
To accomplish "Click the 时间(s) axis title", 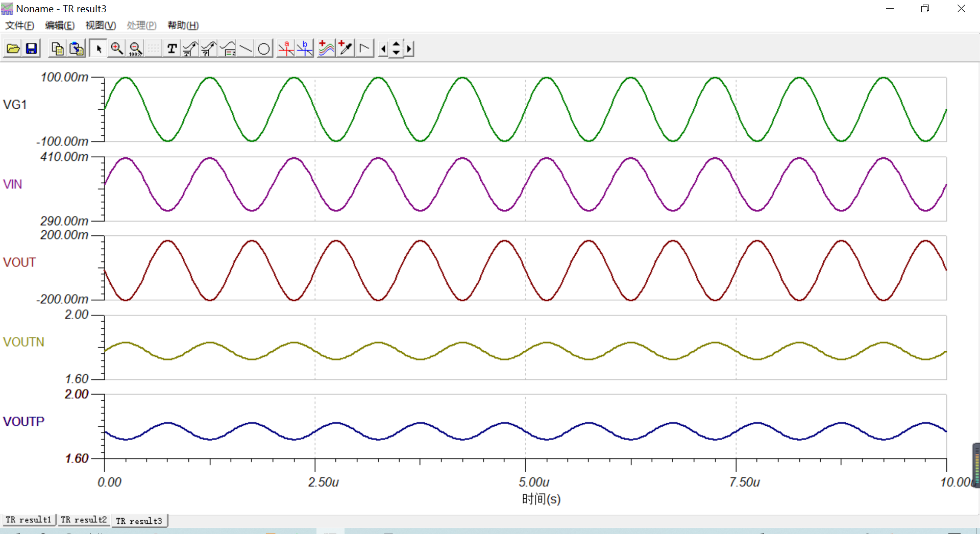I will pyautogui.click(x=541, y=499).
